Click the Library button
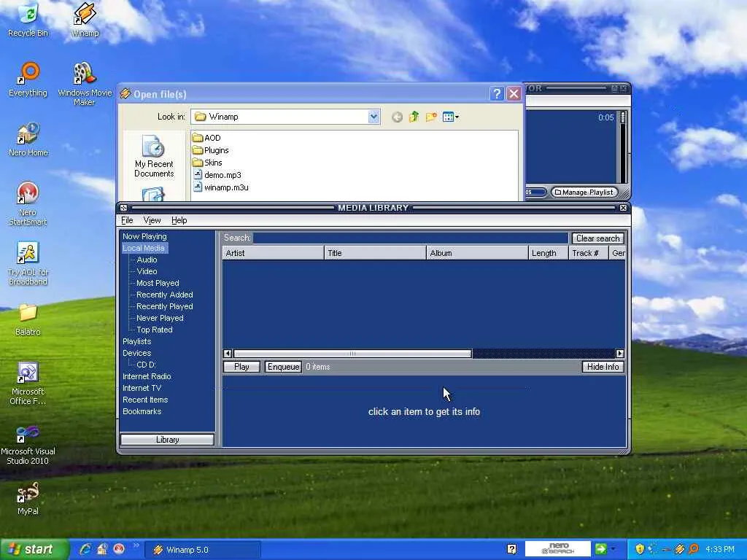The image size is (747, 560). coord(167,440)
